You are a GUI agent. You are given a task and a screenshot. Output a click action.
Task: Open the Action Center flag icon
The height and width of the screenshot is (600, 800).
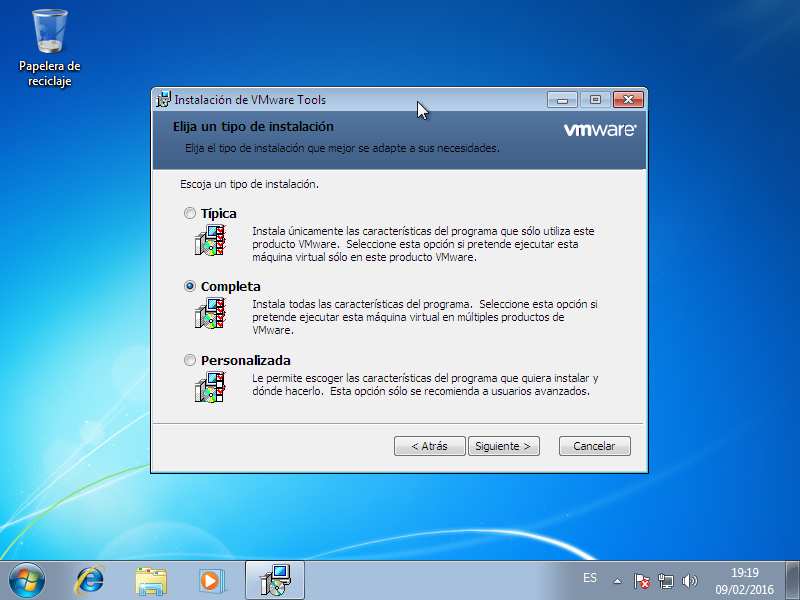click(641, 581)
